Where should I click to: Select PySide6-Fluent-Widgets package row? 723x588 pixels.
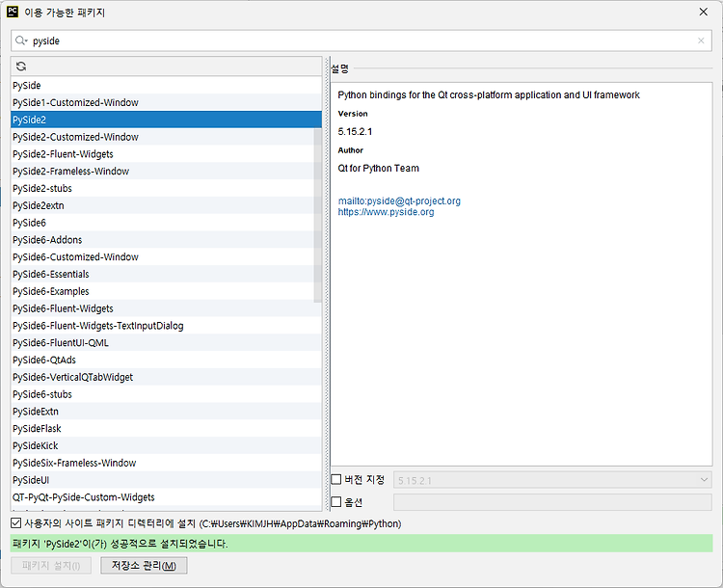point(166,308)
